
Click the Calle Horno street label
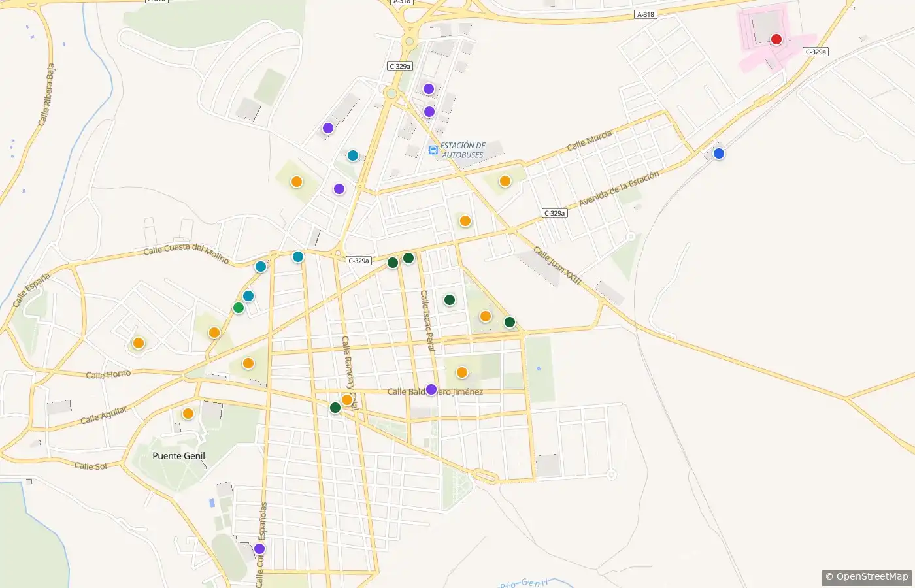click(x=108, y=374)
